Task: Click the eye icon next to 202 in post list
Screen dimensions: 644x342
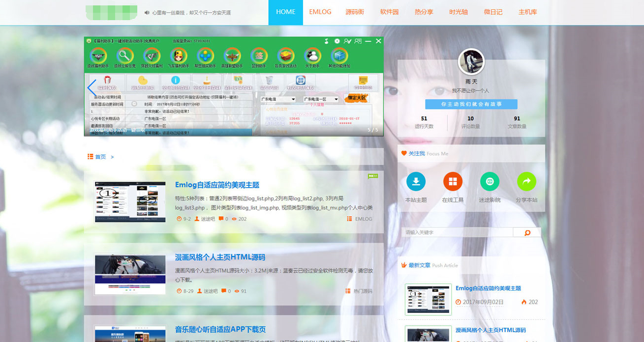Action: (x=234, y=219)
